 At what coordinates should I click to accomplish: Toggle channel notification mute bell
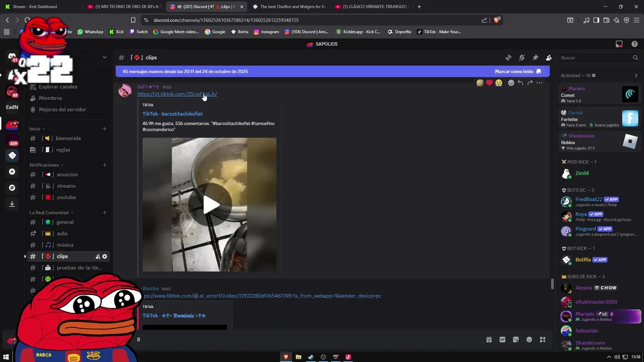pyautogui.click(x=522, y=58)
